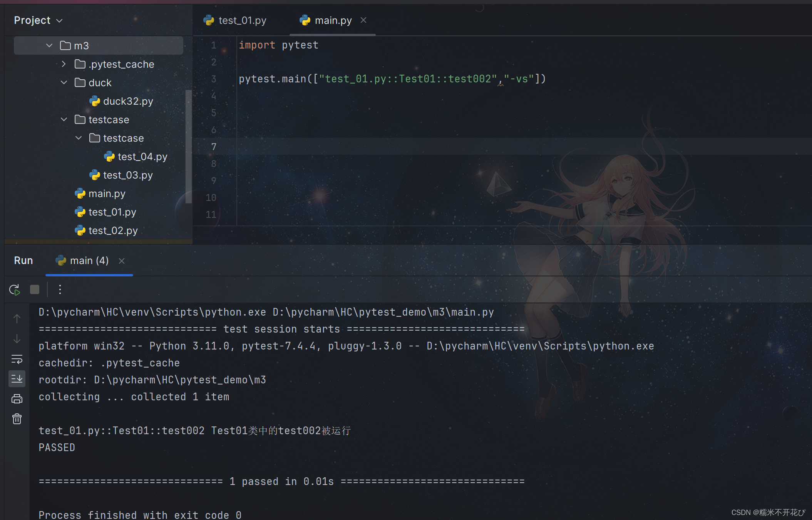
Task: Toggle soft-wrap in the console
Action: pyautogui.click(x=17, y=359)
